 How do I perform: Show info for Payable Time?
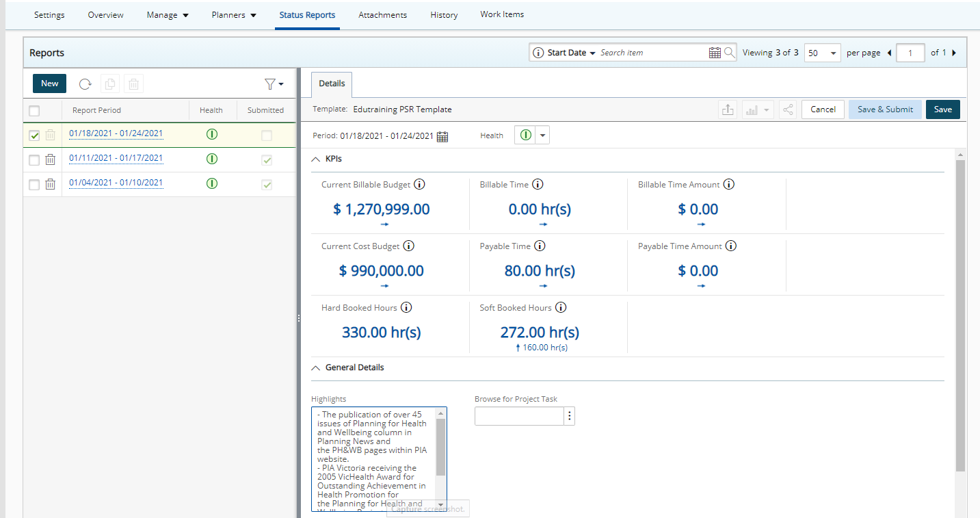click(x=540, y=246)
